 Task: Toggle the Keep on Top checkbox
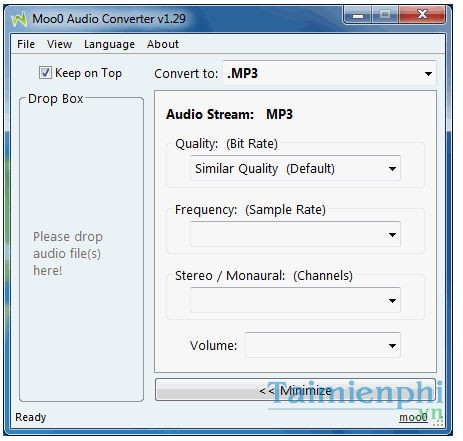[x=45, y=73]
